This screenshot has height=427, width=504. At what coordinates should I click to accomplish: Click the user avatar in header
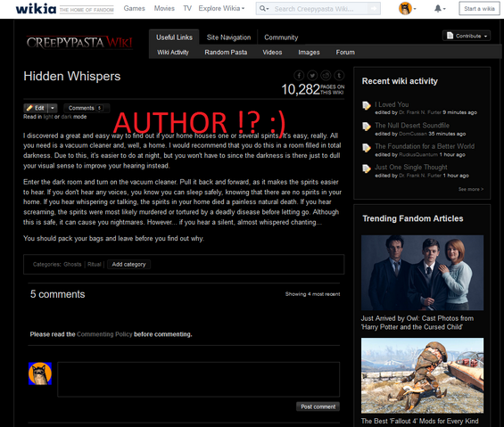405,8
